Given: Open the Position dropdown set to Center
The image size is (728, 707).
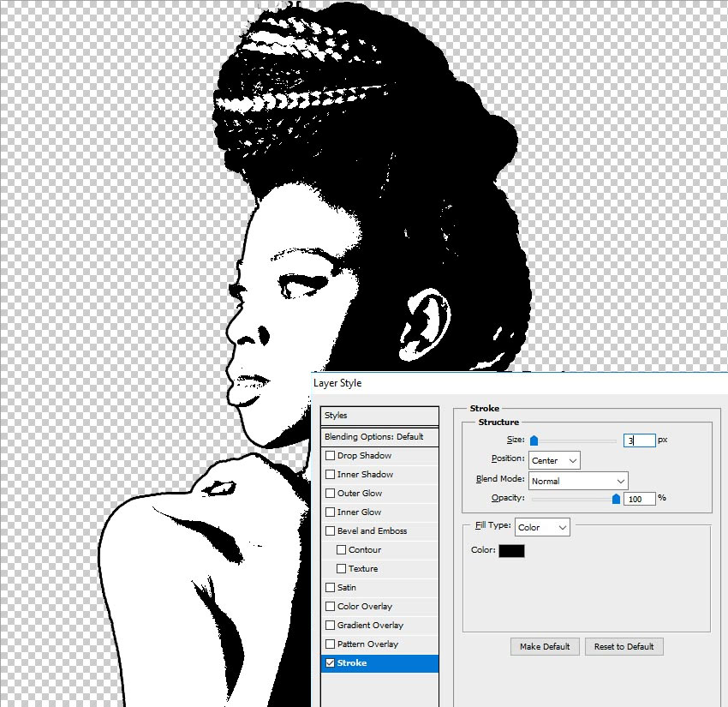Looking at the screenshot, I should pyautogui.click(x=554, y=460).
